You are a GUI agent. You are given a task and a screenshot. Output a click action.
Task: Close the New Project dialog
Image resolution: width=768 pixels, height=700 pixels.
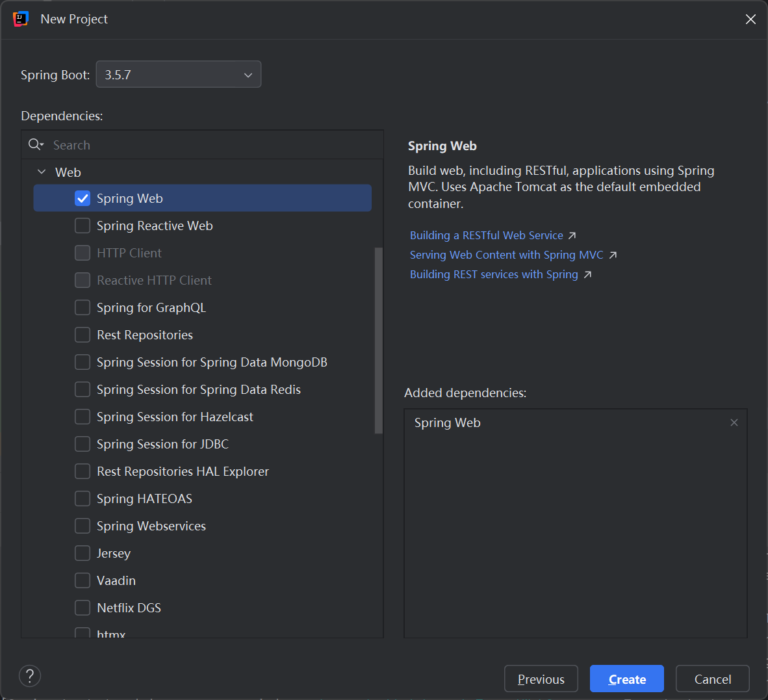tap(750, 19)
